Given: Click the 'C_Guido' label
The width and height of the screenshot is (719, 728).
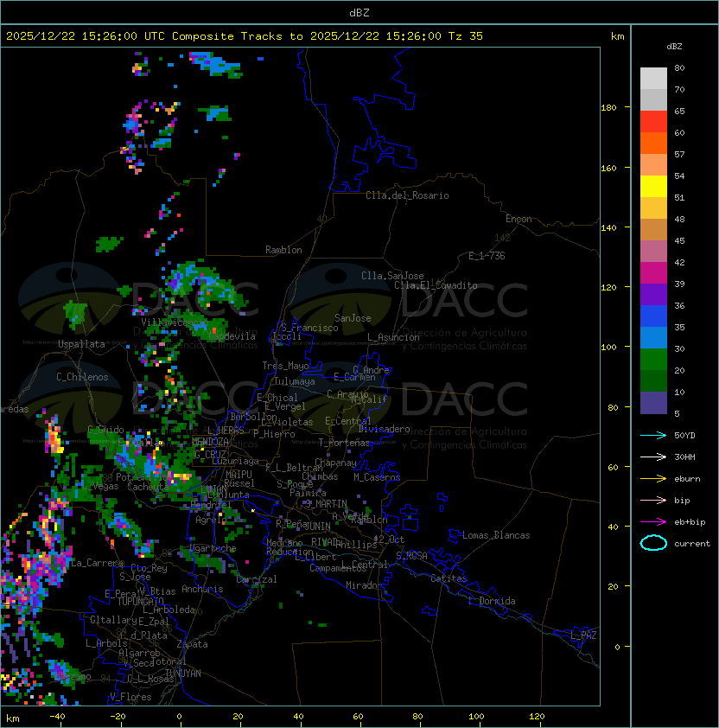Looking at the screenshot, I should point(105,430).
